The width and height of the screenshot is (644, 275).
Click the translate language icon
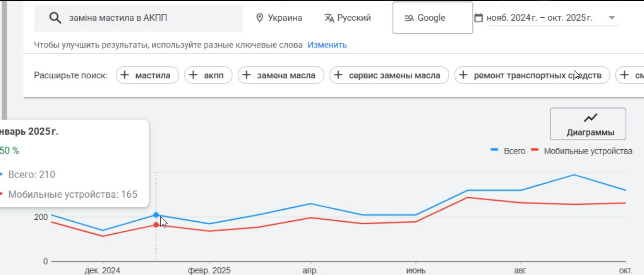(329, 18)
